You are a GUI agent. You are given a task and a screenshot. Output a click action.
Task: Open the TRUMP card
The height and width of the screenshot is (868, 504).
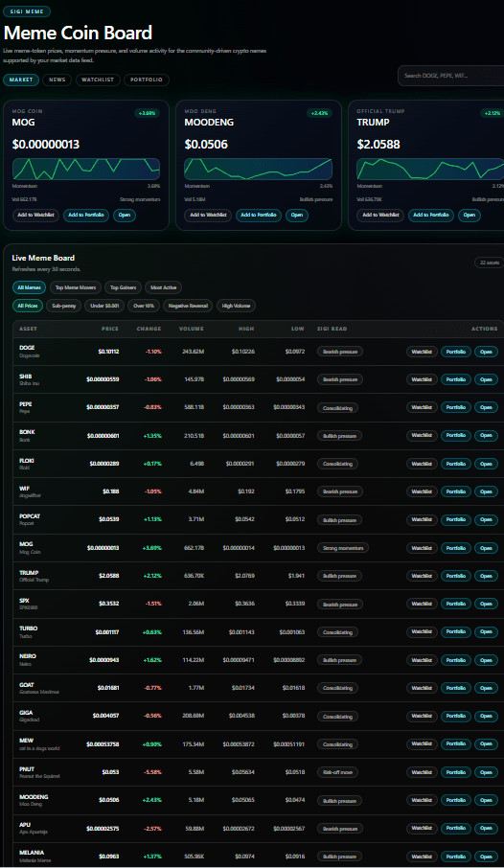[x=470, y=215]
